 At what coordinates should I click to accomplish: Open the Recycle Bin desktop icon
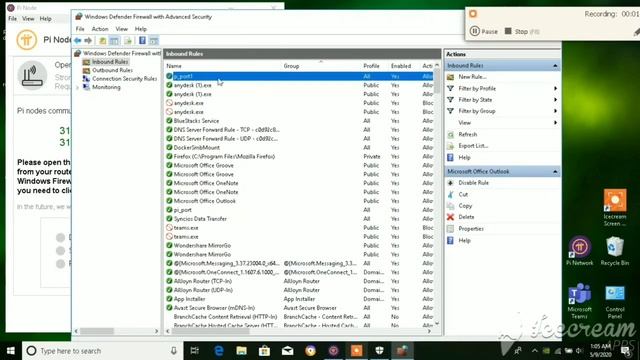(x=615, y=250)
